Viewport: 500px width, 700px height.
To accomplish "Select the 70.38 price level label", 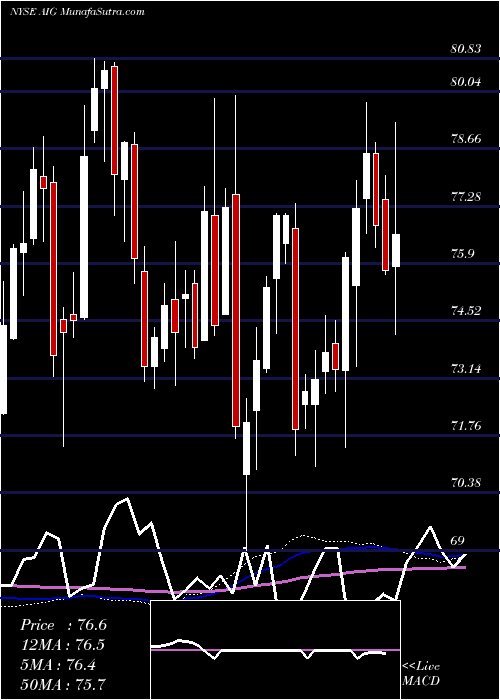I will click(466, 483).
